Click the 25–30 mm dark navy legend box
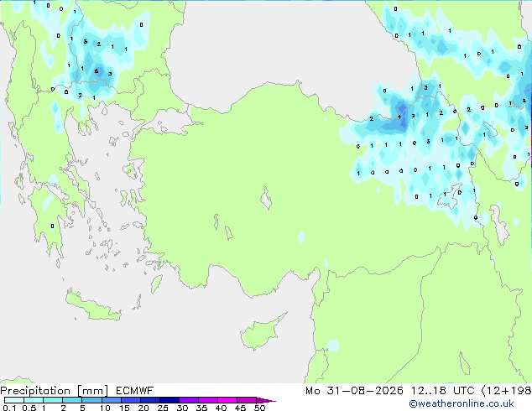The image size is (532, 411). click(170, 400)
